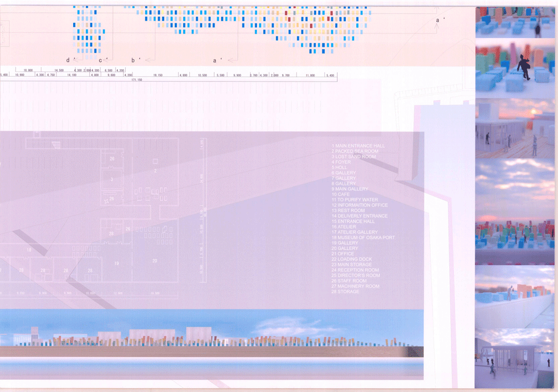Click the total dimension label 171,150
Screen dimensions: 558x392
(137, 80)
